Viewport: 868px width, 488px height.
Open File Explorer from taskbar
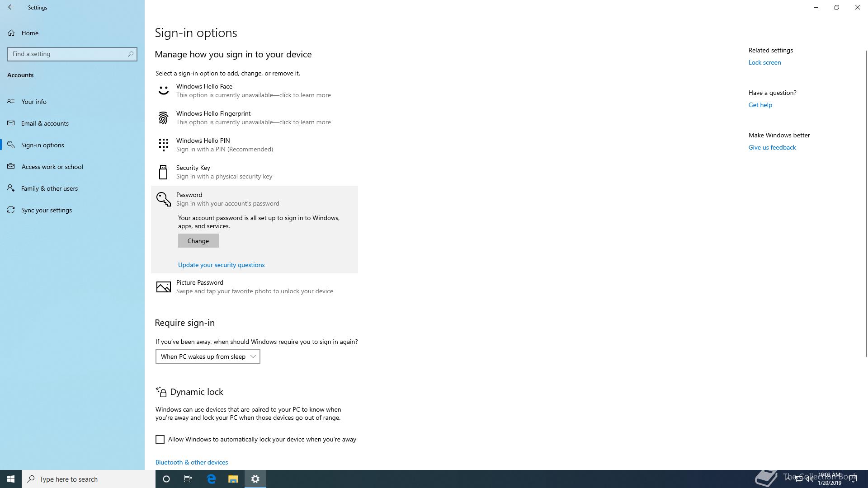coord(233,479)
